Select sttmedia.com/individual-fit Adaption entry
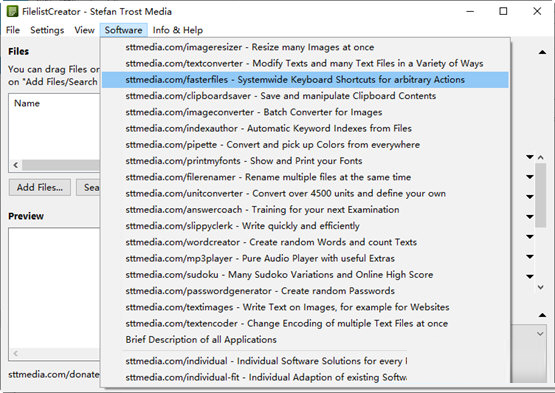Viewport: 555px width, 393px height. tap(305, 378)
